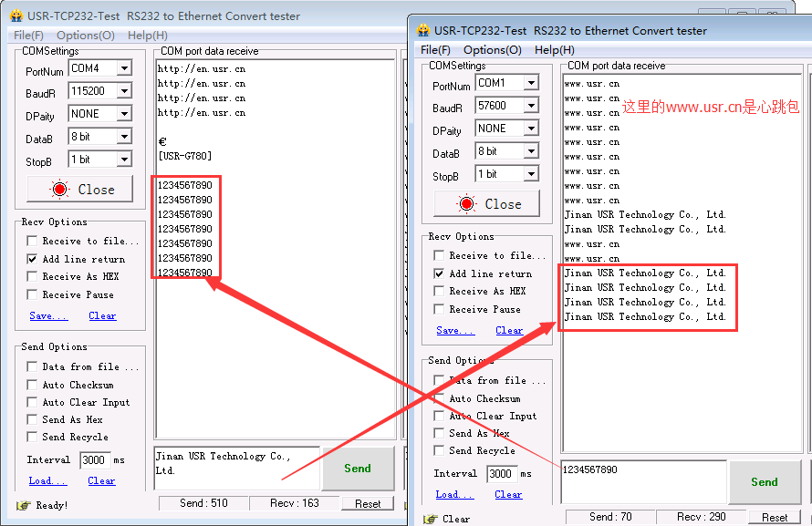Click the app icon in the left window title bar
This screenshot has width=812, height=526.
(x=16, y=15)
